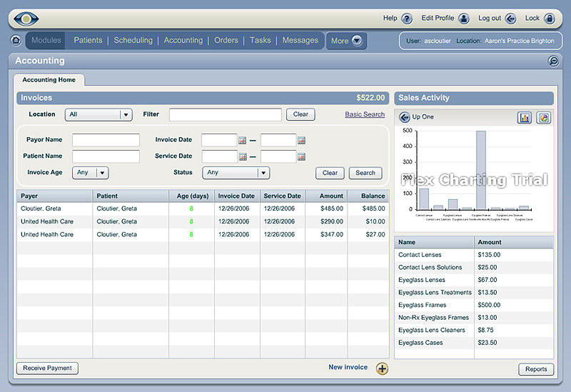Sort by the Age (days) column header

pos(192,196)
